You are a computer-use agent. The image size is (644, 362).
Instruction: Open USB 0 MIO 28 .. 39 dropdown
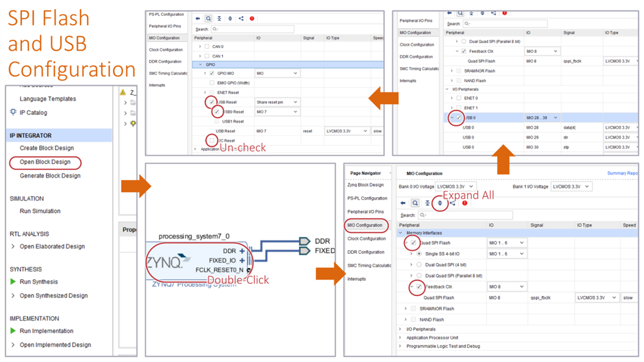[542, 118]
